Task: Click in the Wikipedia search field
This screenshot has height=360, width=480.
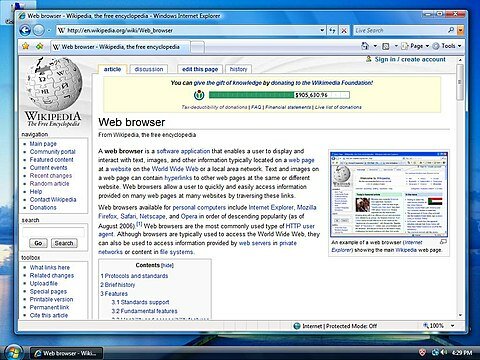Action: click(x=53, y=232)
